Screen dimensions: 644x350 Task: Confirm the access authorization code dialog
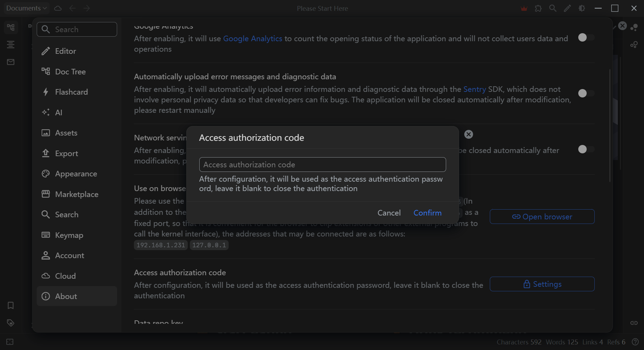427,213
